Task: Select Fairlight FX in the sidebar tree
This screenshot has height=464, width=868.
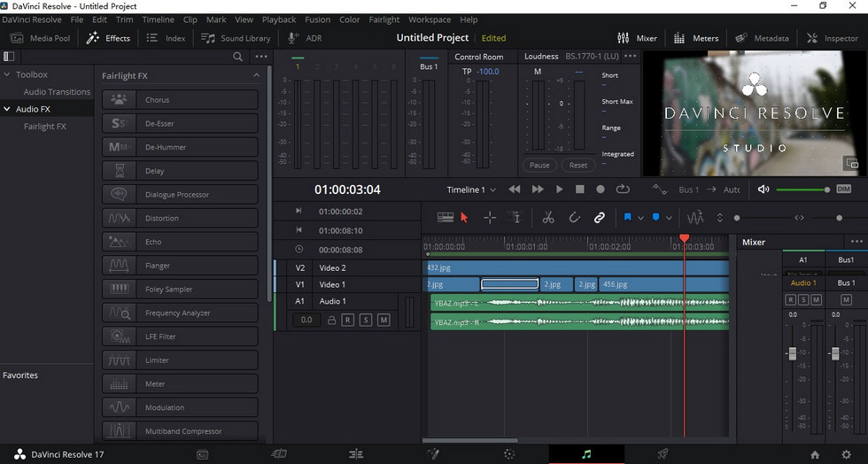Action: pos(45,127)
